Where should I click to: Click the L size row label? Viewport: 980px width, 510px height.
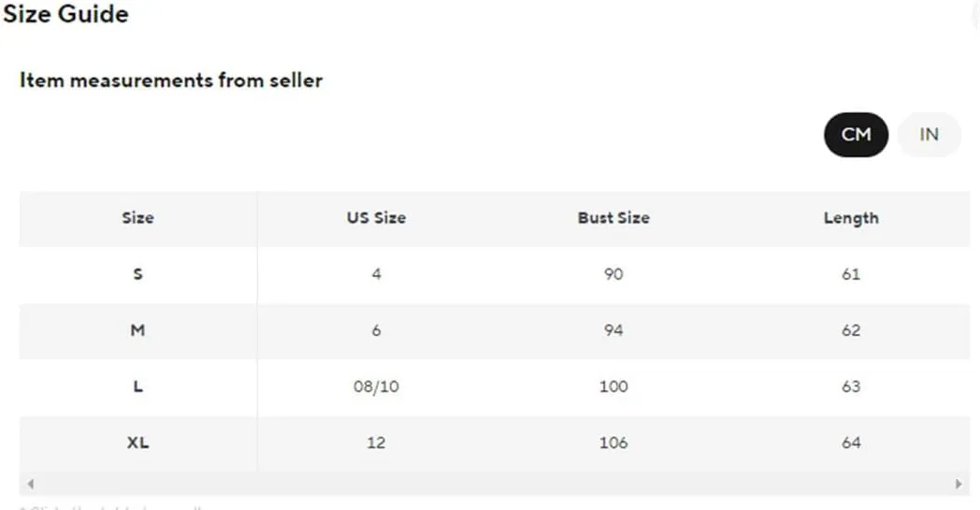pyautogui.click(x=138, y=386)
